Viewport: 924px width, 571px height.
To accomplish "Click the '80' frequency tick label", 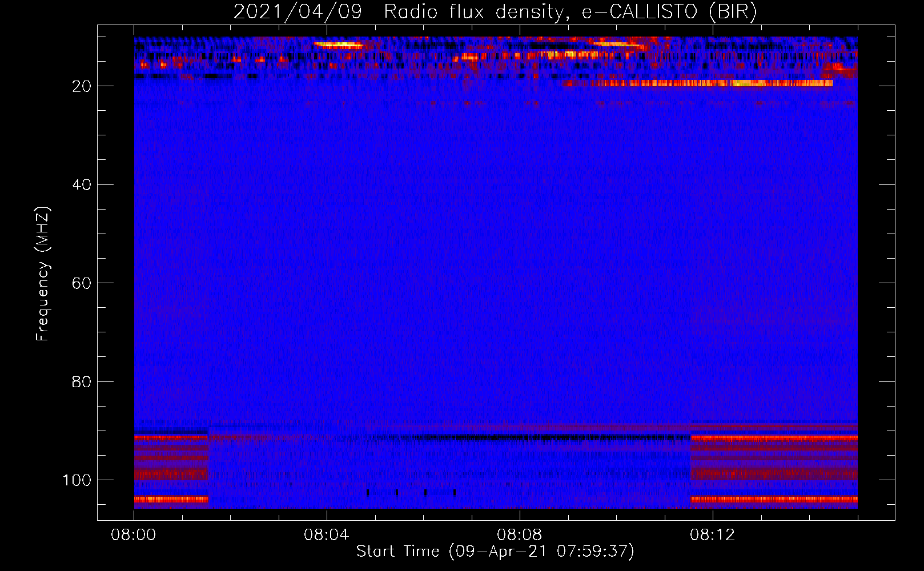I will [82, 381].
